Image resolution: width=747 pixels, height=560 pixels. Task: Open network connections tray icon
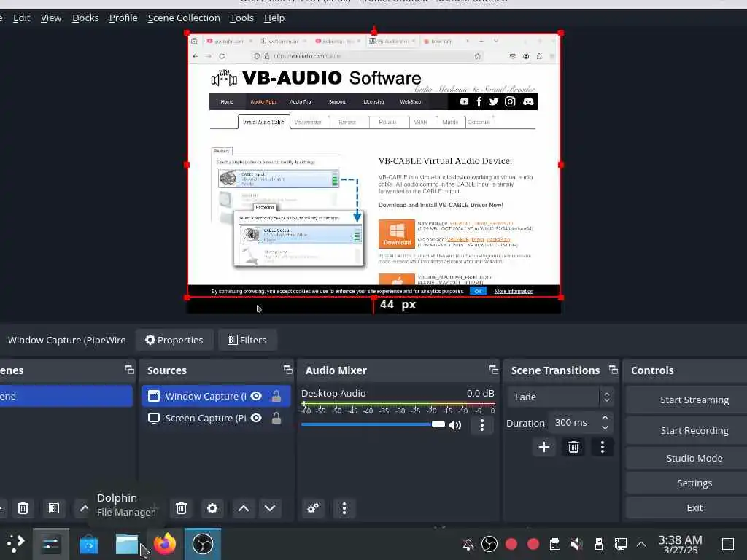coord(620,544)
